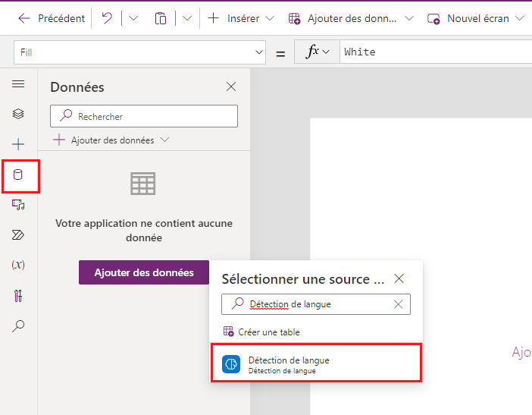Open the Advanced tools icon in sidebar
Image resolution: width=532 pixels, height=415 pixels.
(18, 296)
